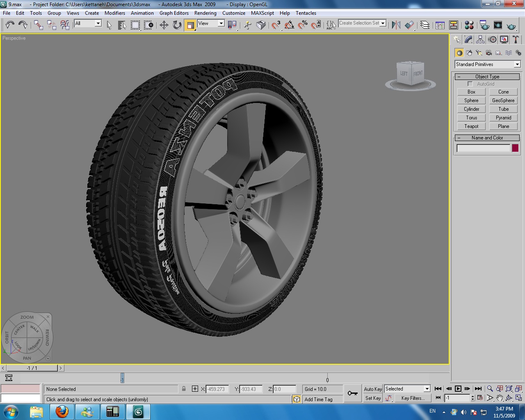Select the Select and Link tool
This screenshot has height=420, width=525.
[x=39, y=25]
